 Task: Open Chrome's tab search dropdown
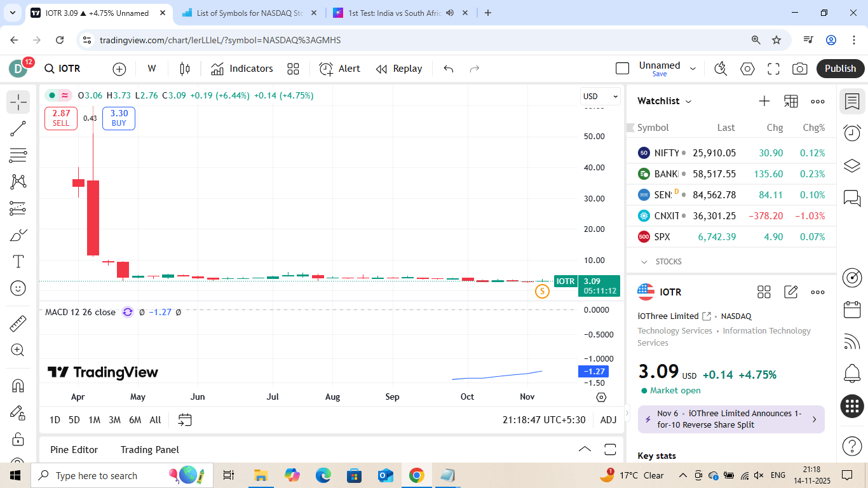coord(11,13)
